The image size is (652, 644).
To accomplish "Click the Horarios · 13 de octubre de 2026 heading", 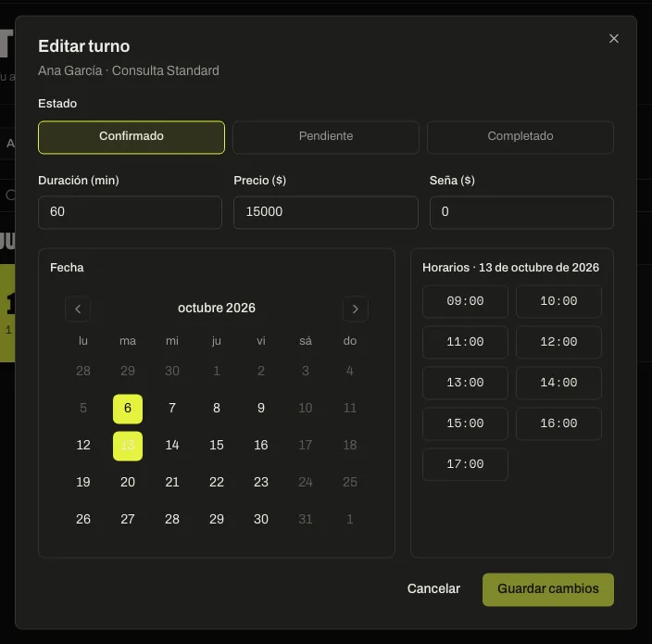I will (510, 268).
